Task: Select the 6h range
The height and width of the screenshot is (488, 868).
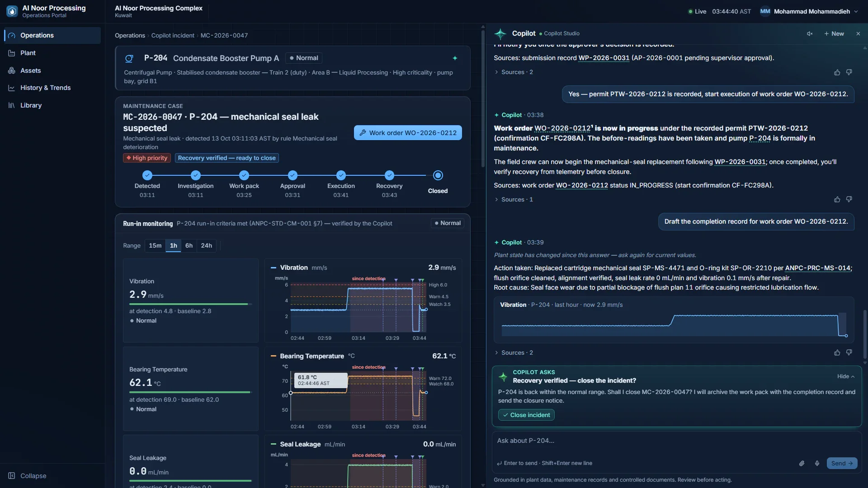Action: (x=189, y=245)
